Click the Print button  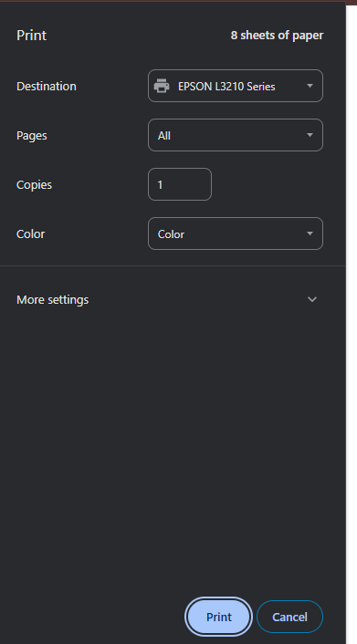click(219, 617)
